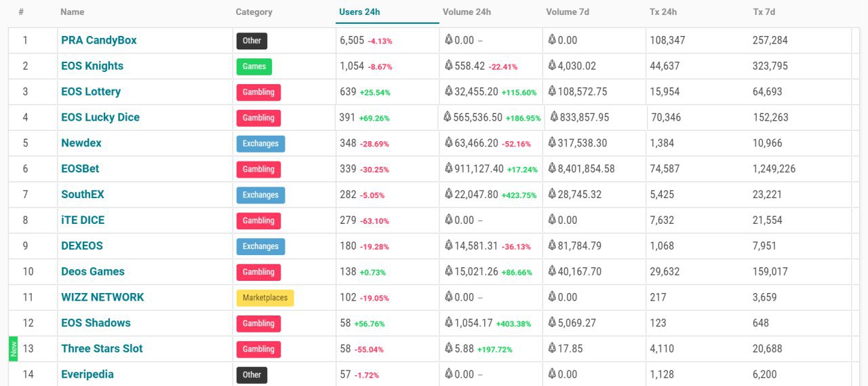Click EOS icon before 8,401,854.58

552,168
